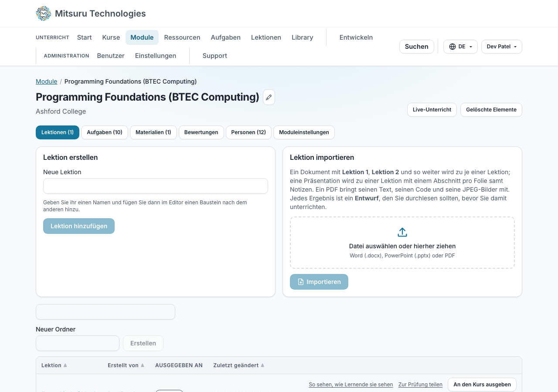The image size is (558, 392).
Task: Open the Support page
Action: [215, 56]
